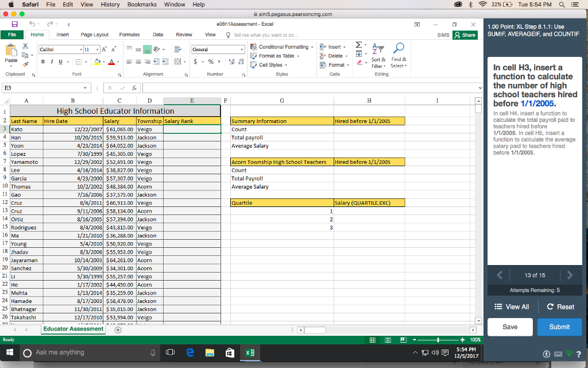Click the AutoSum sigma icon
Image resolution: width=588 pixels, height=368 pixels.
[x=359, y=45]
